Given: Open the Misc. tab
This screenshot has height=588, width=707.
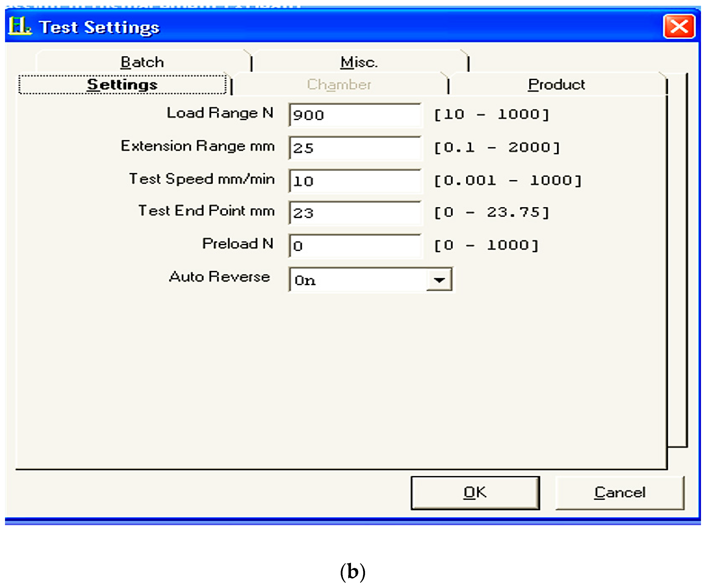Looking at the screenshot, I should pos(359,62).
